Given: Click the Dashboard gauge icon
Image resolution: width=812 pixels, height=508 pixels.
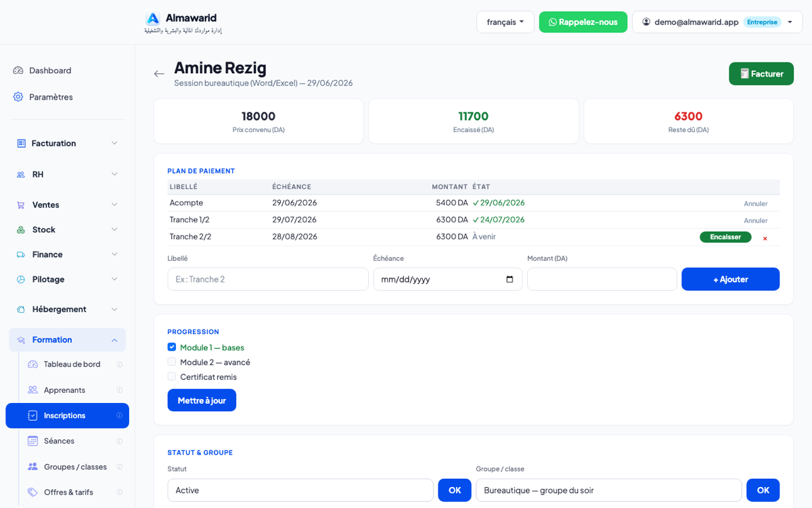Looking at the screenshot, I should point(18,70).
